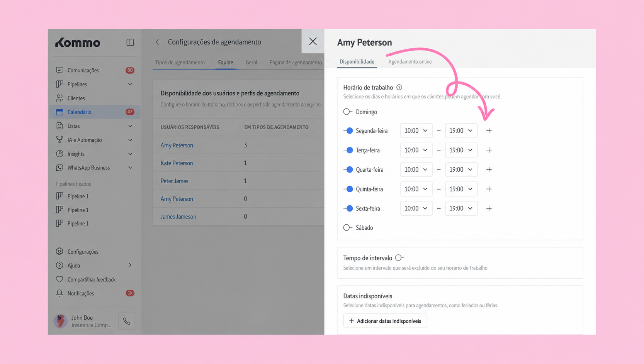Image resolution: width=644 pixels, height=364 pixels.
Task: Enable the Domingo toggle
Action: 348,112
